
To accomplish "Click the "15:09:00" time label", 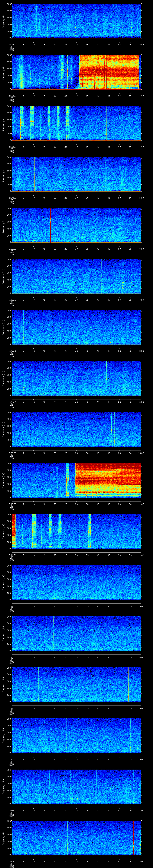I will 12,453.
